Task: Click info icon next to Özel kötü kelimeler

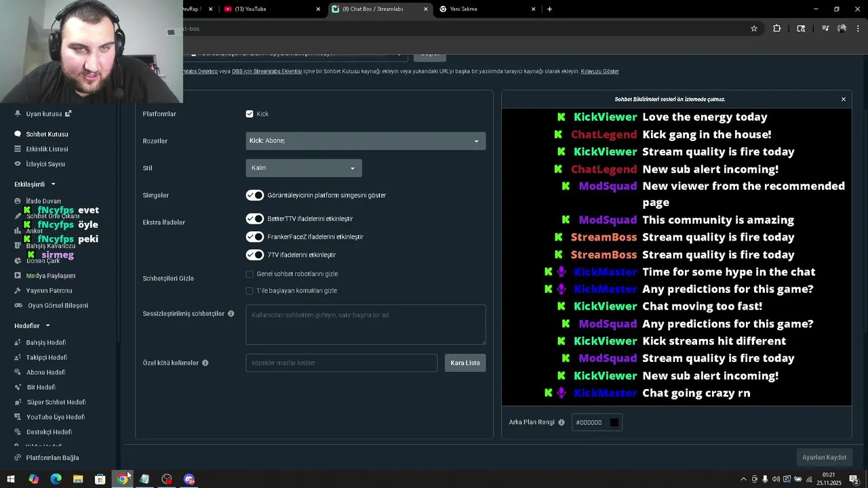Action: pos(205,363)
